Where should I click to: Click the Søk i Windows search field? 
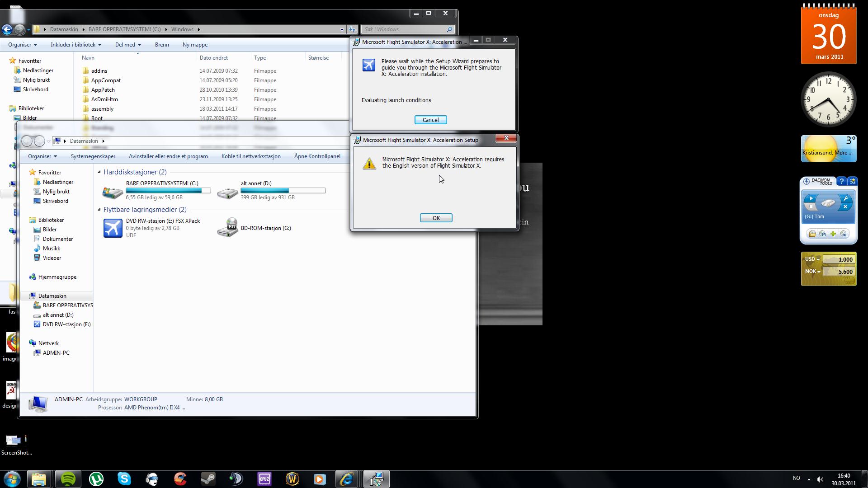click(x=407, y=29)
